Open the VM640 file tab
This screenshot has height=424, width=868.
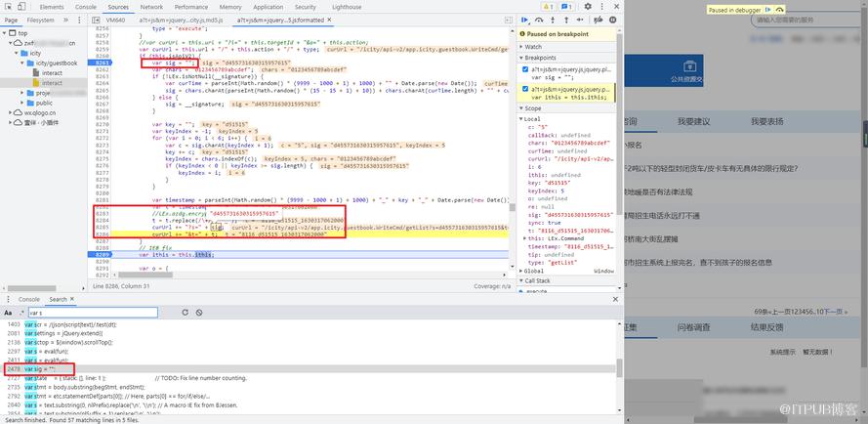[x=115, y=20]
